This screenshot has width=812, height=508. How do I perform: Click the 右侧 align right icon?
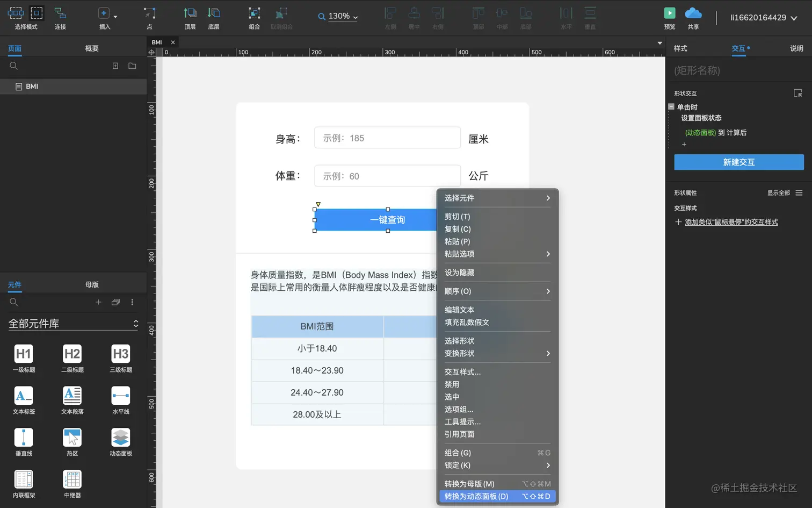coord(438,13)
